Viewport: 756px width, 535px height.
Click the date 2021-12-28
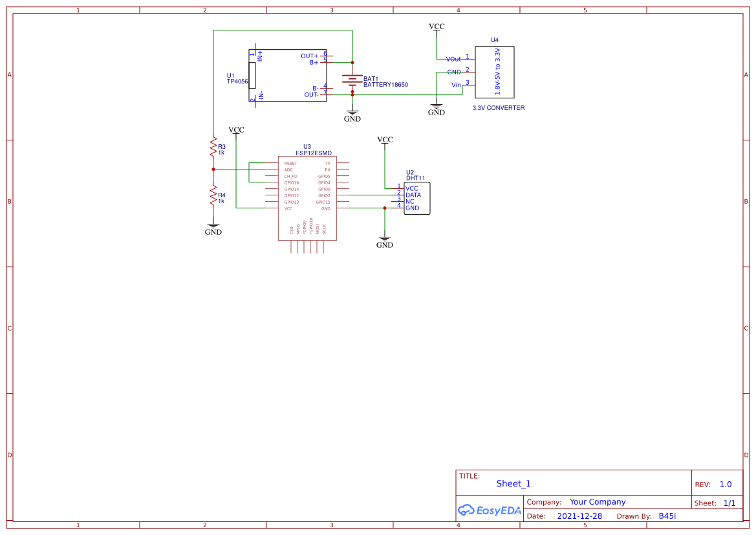(x=581, y=516)
